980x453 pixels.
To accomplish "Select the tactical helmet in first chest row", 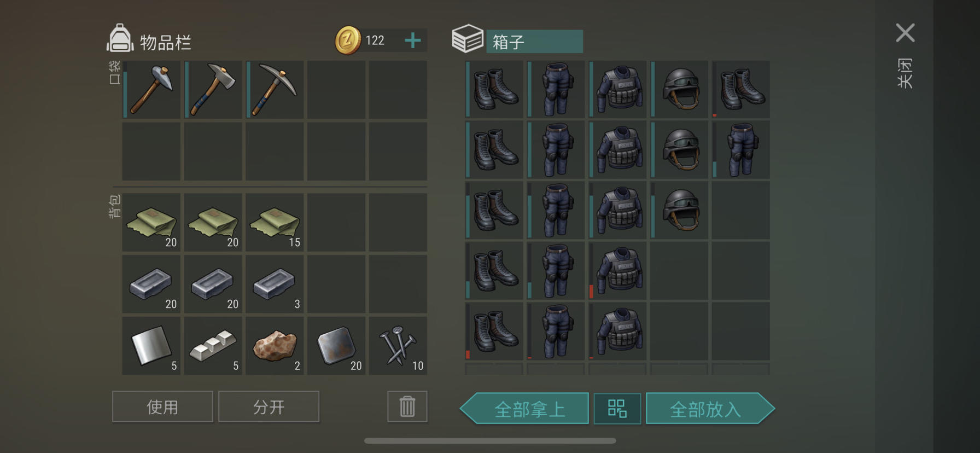I will (679, 90).
